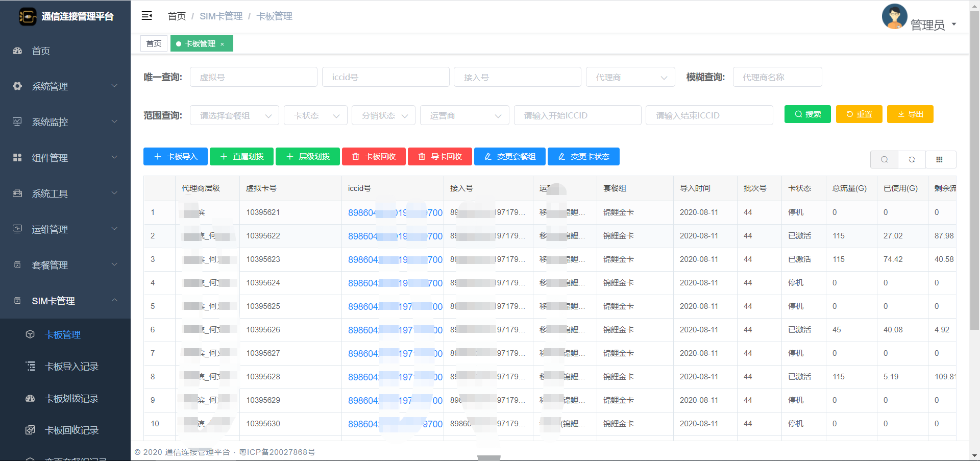Switch to the 首页 page tab
Viewport: 980px width, 461px height.
pyautogui.click(x=154, y=43)
